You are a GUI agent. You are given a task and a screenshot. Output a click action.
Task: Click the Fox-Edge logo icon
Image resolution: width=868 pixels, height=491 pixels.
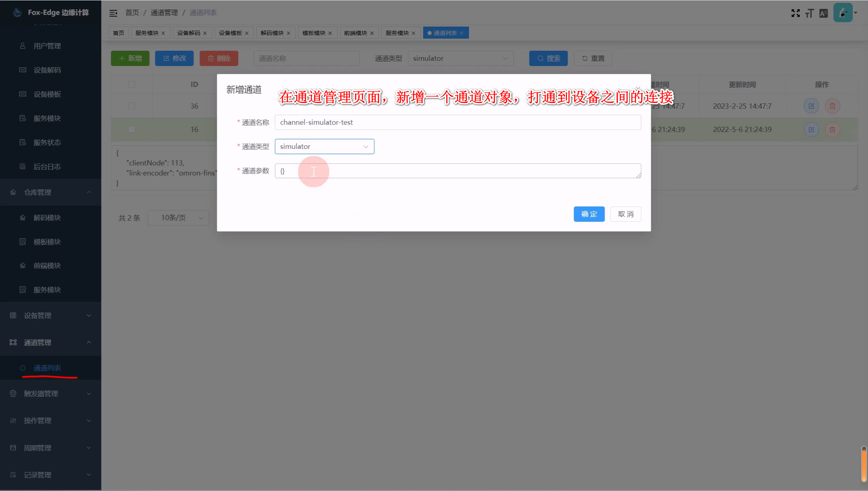(x=17, y=12)
